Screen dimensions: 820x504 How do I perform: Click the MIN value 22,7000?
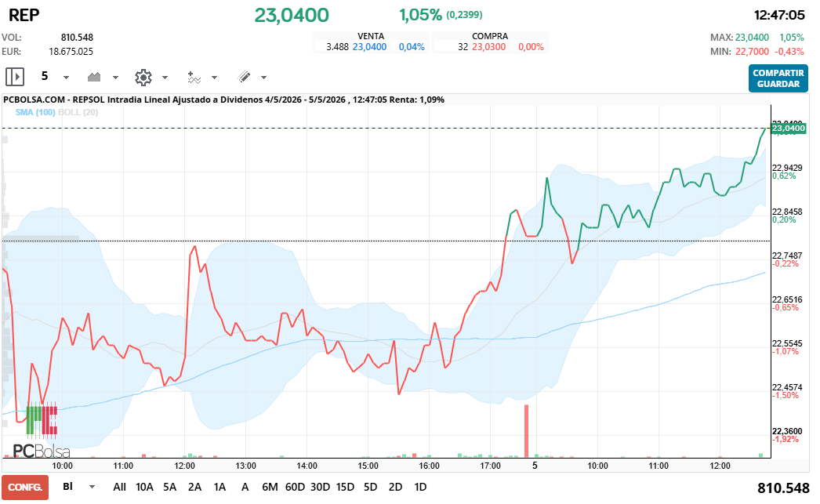tap(752, 52)
